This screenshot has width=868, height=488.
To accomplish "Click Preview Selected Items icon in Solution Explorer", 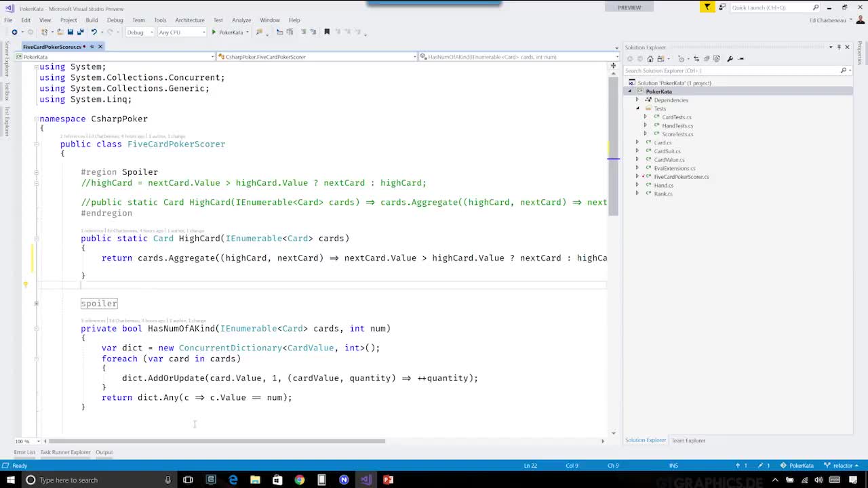I will (741, 59).
